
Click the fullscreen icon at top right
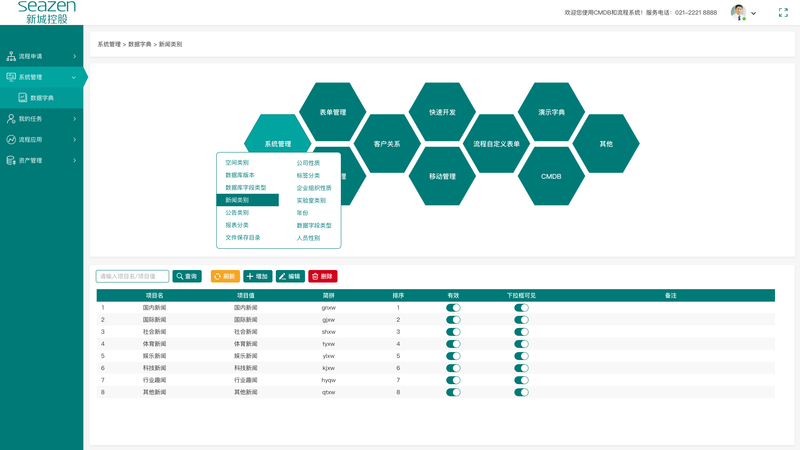tap(783, 13)
